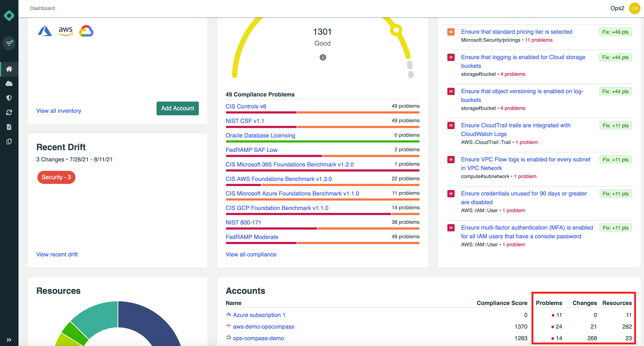Click H severity badge for object versioning

click(451, 91)
